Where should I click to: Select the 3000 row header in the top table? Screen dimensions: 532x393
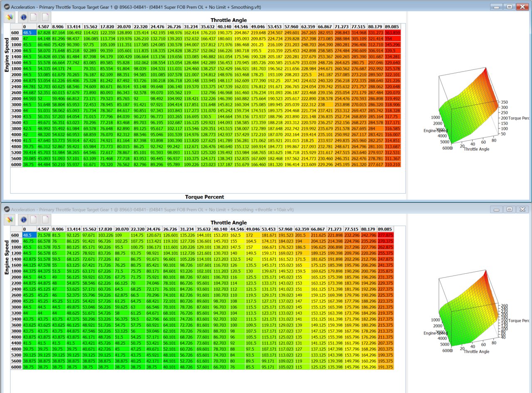point(16,105)
